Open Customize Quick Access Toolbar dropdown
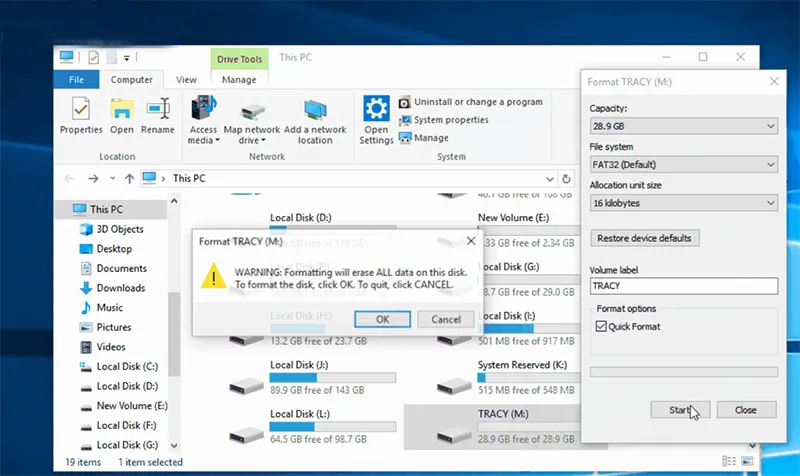The width and height of the screenshot is (800, 476). tap(127, 58)
